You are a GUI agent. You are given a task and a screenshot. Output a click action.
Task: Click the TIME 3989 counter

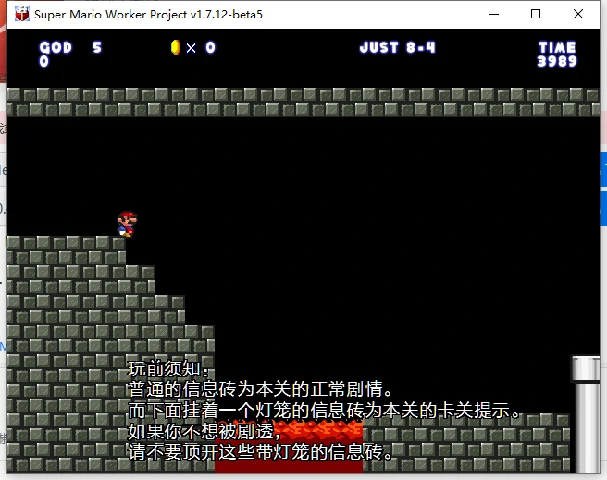[x=557, y=55]
